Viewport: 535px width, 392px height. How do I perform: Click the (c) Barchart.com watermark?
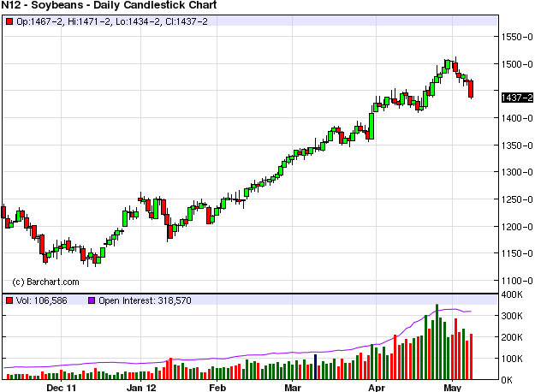(x=45, y=282)
